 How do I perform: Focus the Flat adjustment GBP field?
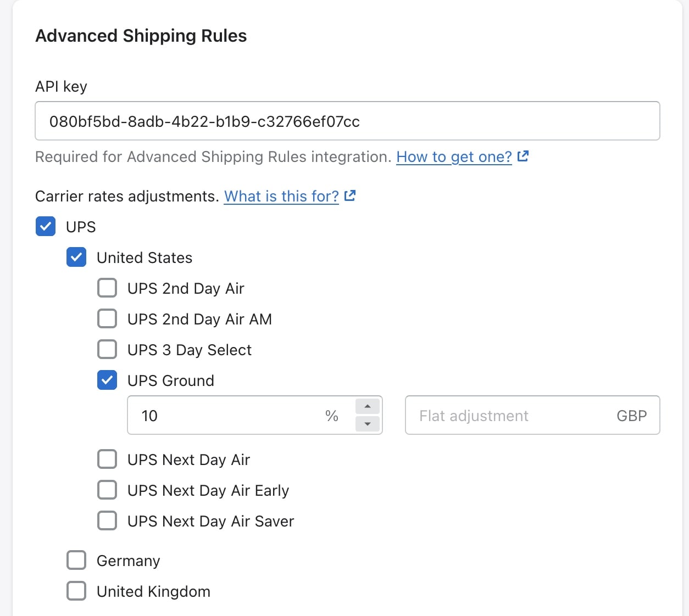532,415
